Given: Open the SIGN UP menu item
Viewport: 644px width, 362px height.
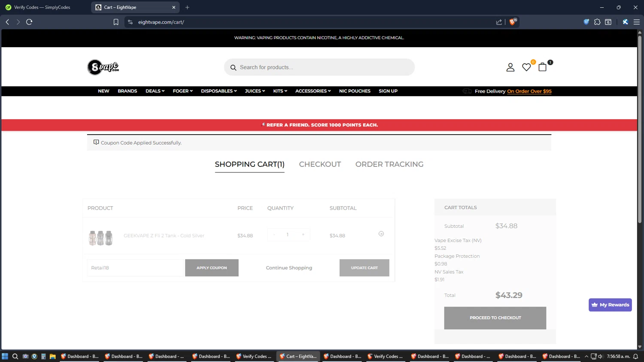Looking at the screenshot, I should [x=388, y=91].
